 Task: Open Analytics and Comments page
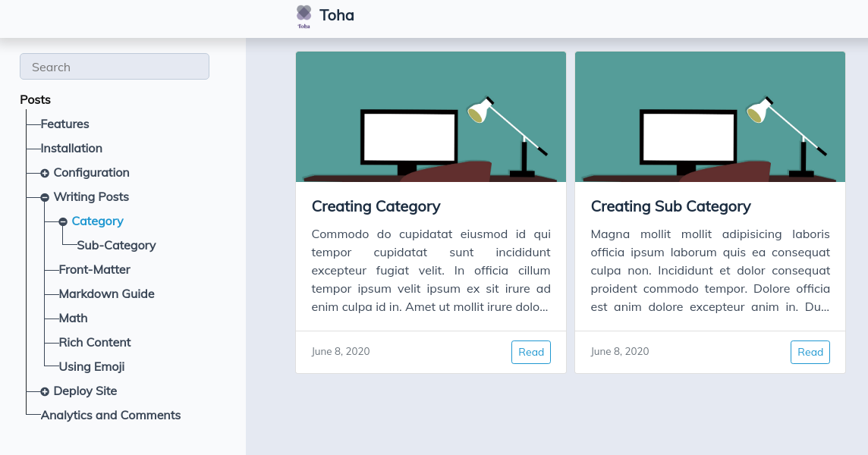click(111, 415)
